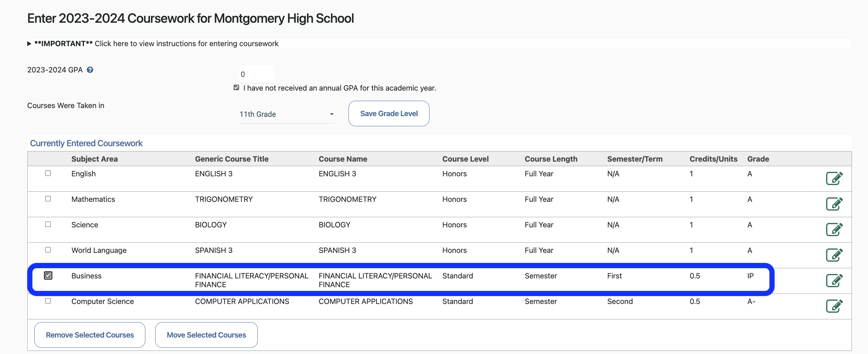Edit the Financial Literacy course entry
Screen dimensions: 868x354
pos(834,281)
